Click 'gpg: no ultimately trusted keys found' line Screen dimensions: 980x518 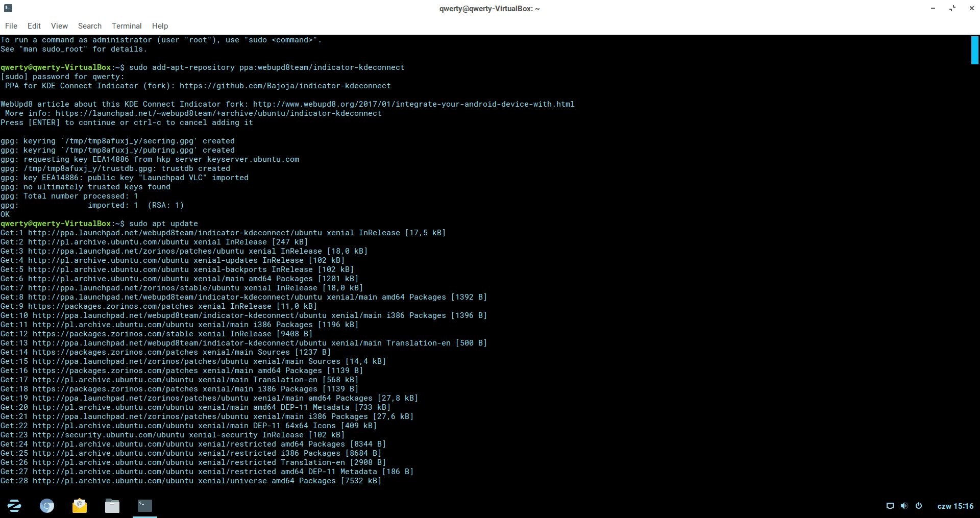tap(85, 187)
